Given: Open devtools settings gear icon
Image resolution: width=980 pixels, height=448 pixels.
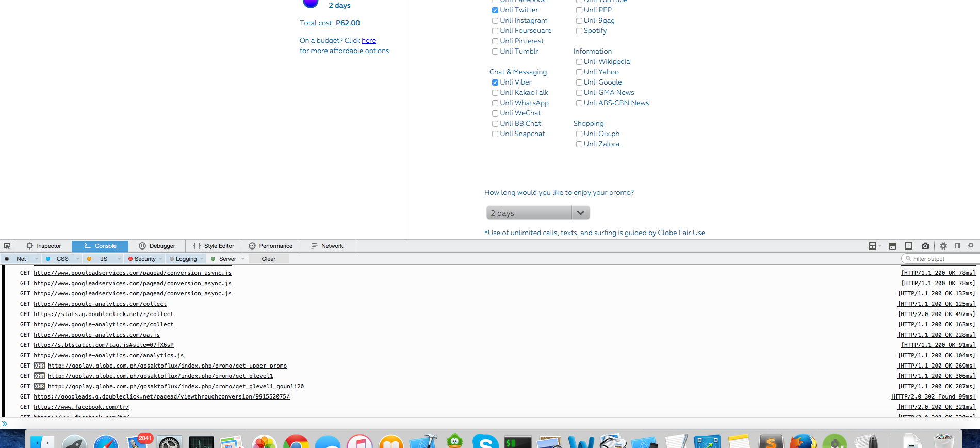Looking at the screenshot, I should pos(943,246).
